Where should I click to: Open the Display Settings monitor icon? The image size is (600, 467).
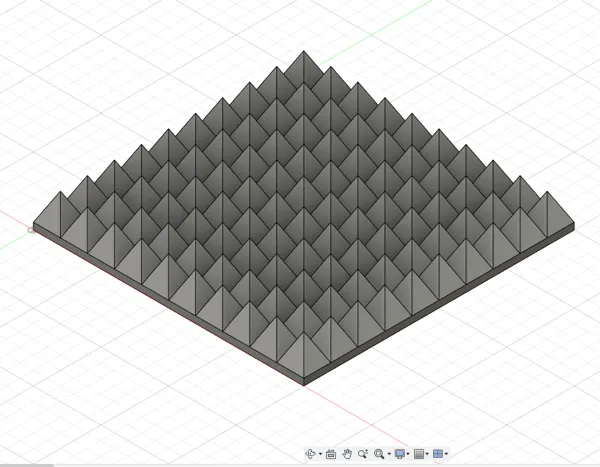[x=400, y=454]
